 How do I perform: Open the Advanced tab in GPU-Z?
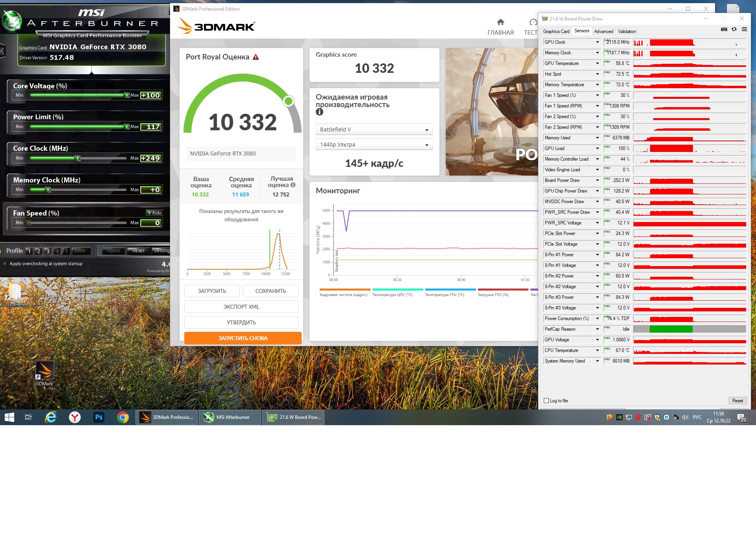click(603, 31)
